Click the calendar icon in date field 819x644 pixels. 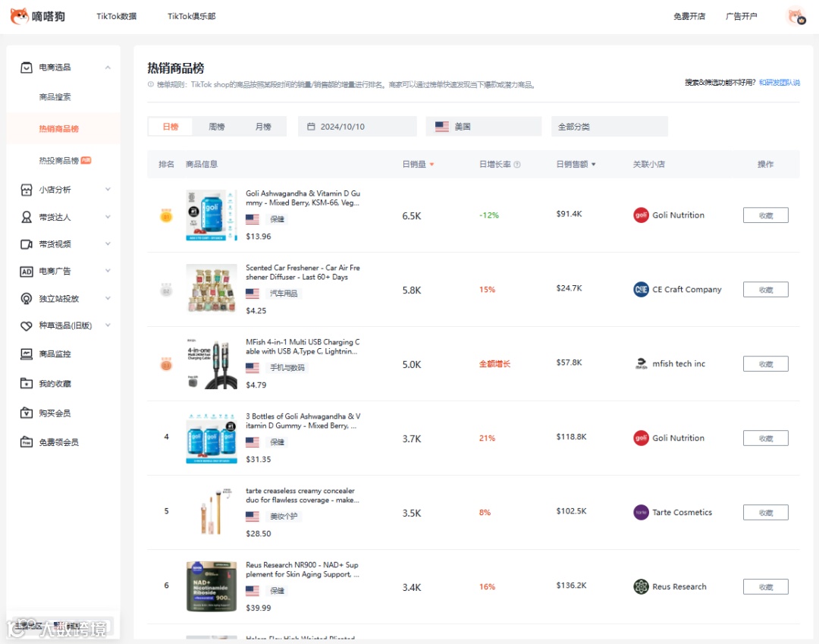click(x=311, y=127)
